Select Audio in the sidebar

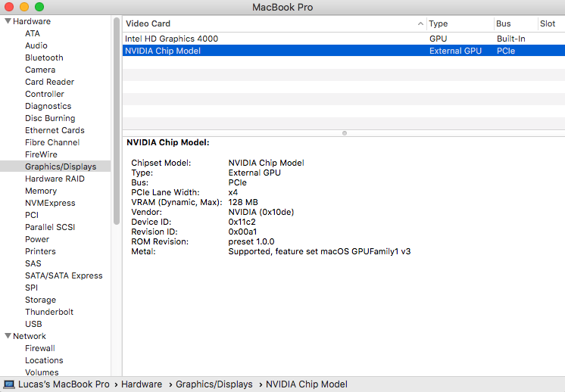pos(36,45)
